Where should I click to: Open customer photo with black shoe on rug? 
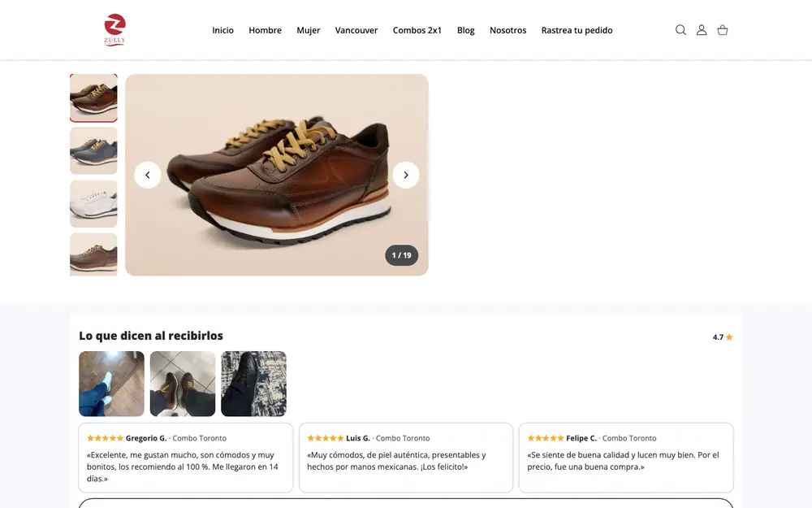(x=253, y=384)
